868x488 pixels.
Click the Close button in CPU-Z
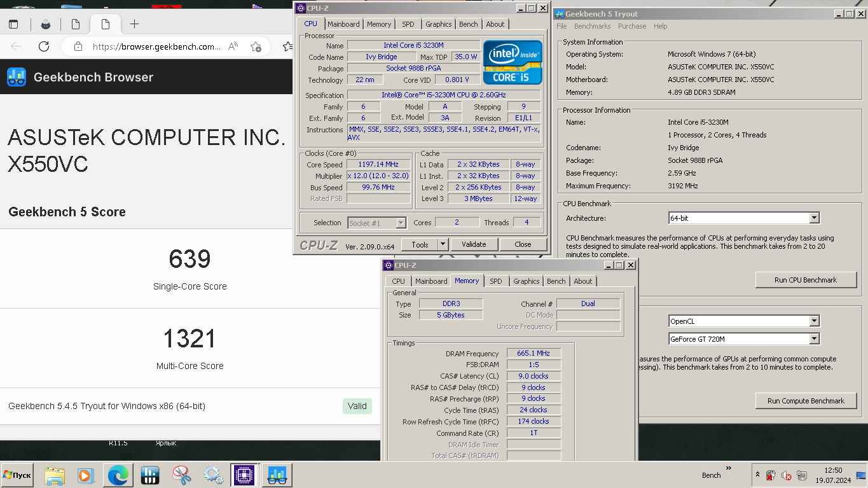[523, 244]
